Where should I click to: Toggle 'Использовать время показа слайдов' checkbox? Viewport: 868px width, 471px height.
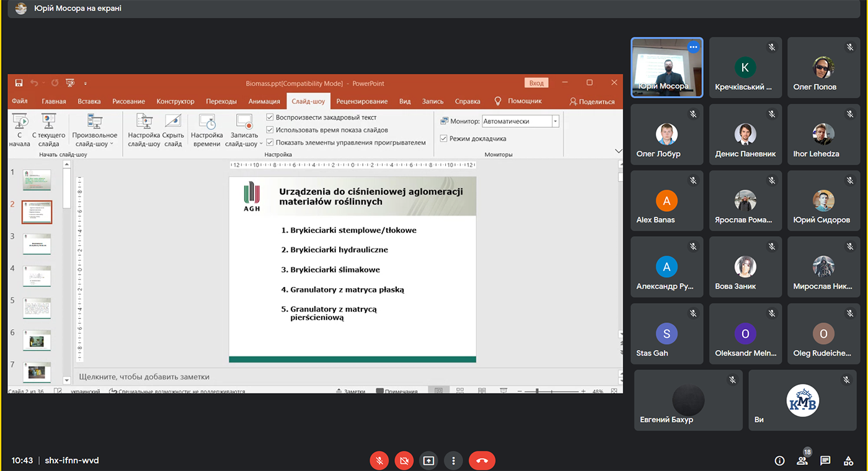pos(270,130)
